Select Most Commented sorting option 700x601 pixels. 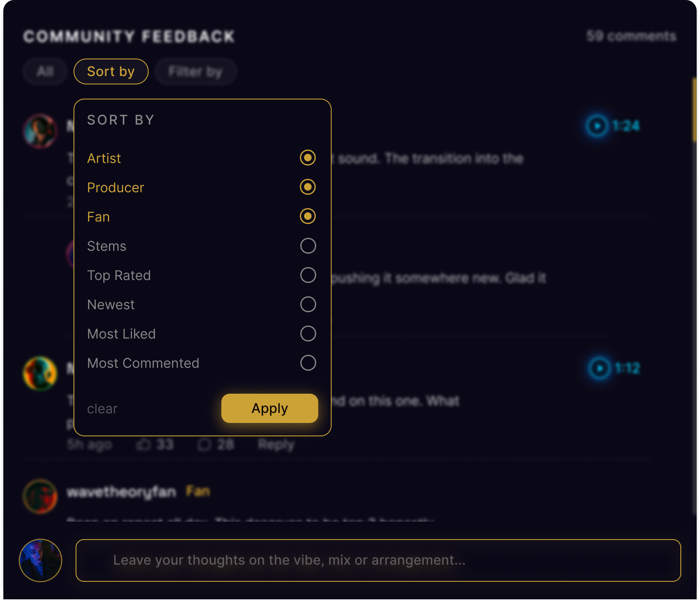point(308,363)
